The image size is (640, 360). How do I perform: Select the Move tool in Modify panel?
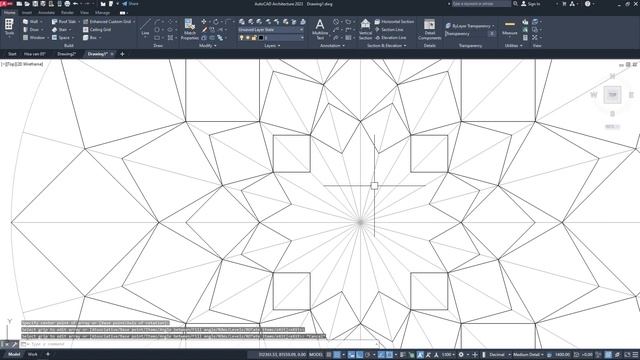204,22
